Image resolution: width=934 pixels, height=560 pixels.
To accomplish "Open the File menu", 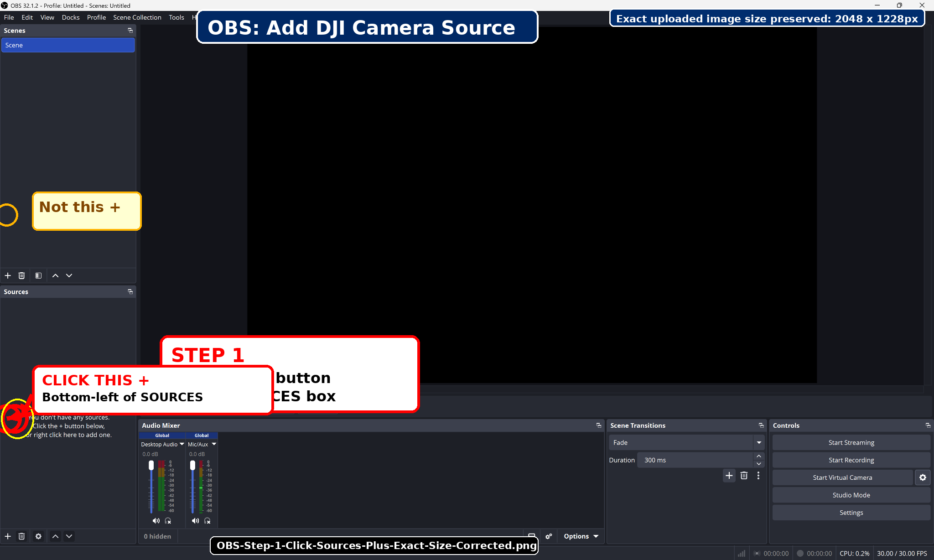I will click(x=9, y=17).
